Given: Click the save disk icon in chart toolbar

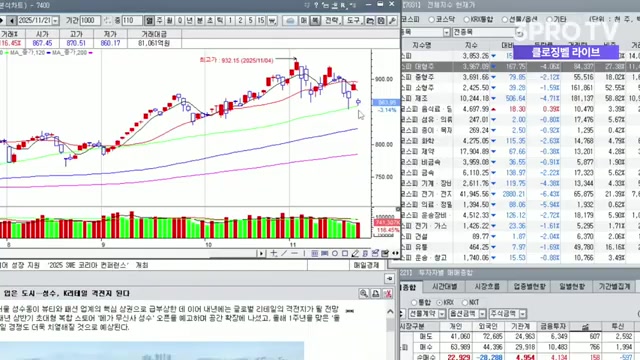Looking at the screenshot, I should 381,20.
